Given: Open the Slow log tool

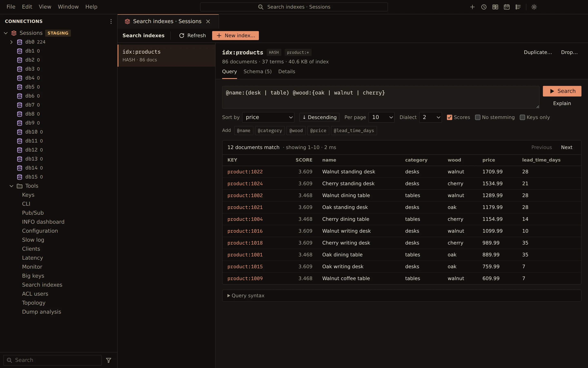Looking at the screenshot, I should click(33, 240).
